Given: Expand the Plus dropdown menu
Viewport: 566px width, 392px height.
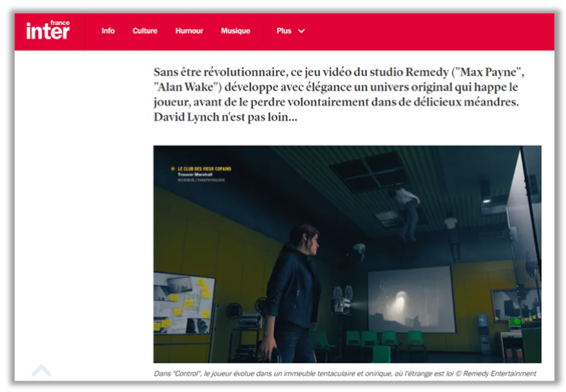Looking at the screenshot, I should click(x=290, y=31).
